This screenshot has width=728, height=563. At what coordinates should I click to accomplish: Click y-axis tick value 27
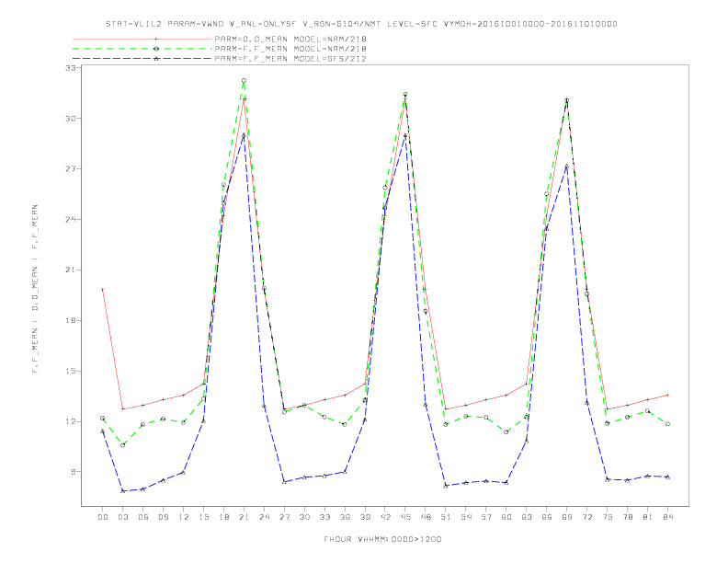tap(71, 169)
